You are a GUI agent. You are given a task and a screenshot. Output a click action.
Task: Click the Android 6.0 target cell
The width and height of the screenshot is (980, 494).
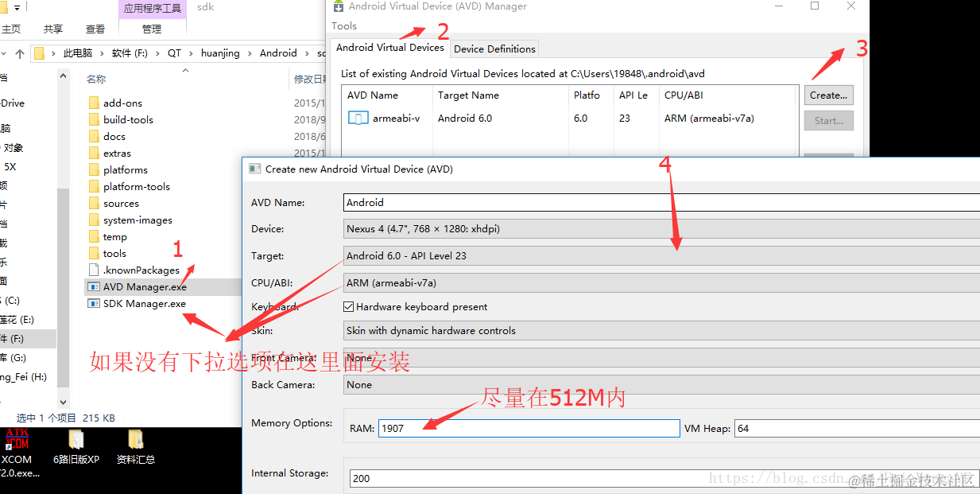(x=465, y=118)
